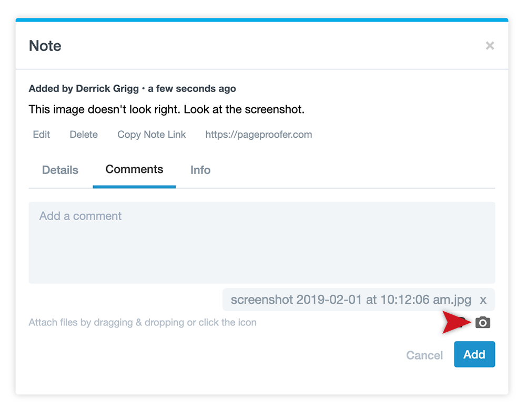Open the pageproofer.com URL link
The width and height of the screenshot is (526, 420).
pos(258,135)
